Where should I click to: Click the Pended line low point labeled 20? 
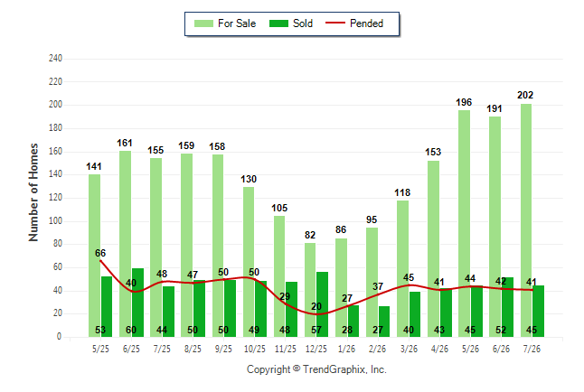316,314
